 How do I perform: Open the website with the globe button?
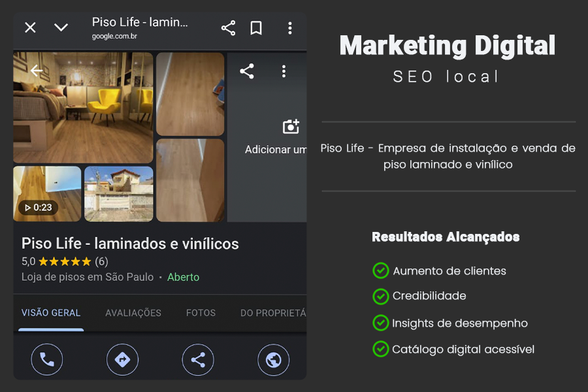[273, 360]
